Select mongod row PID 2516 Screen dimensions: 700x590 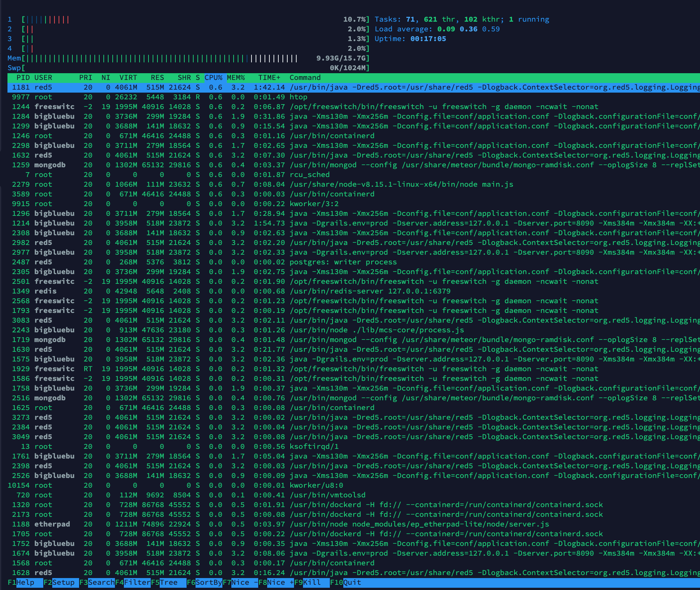tap(354, 398)
